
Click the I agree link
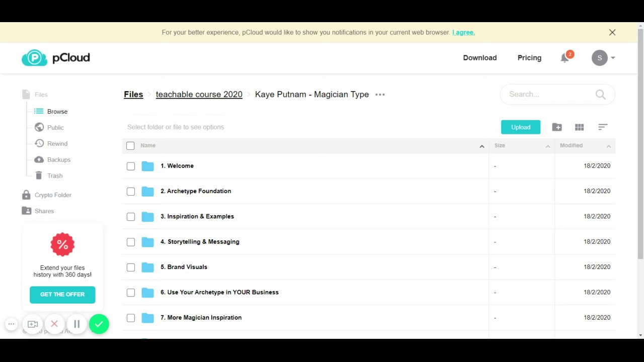click(463, 32)
